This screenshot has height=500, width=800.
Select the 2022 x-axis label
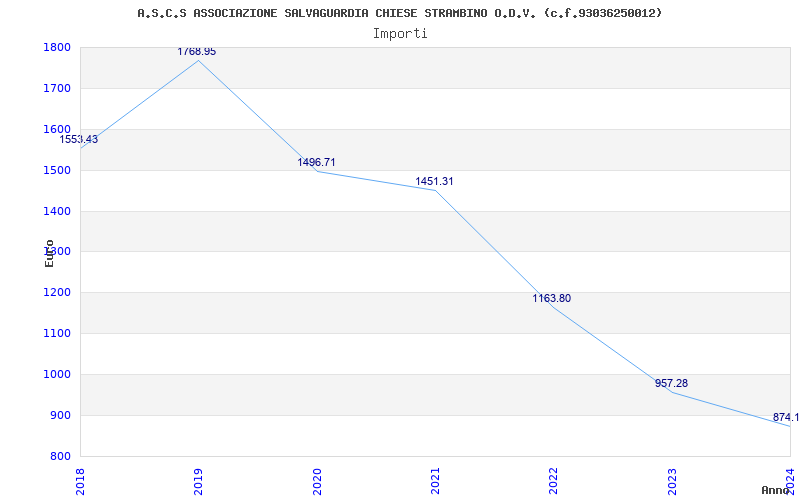tap(554, 481)
